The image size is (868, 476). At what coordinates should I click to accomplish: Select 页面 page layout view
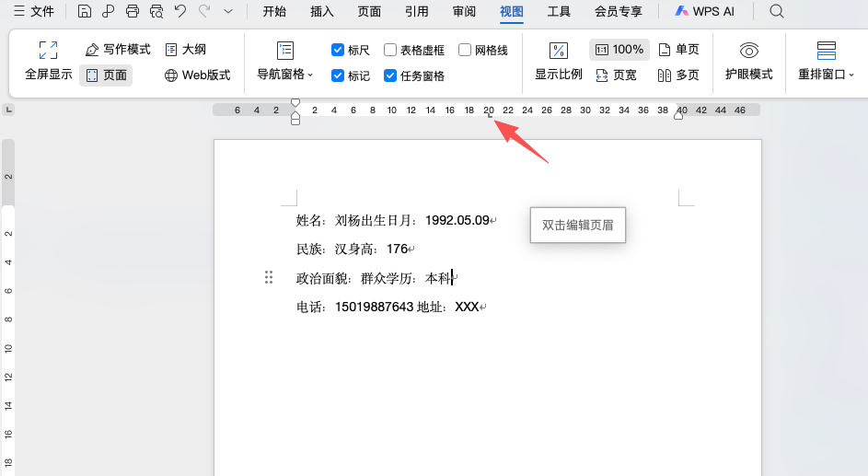[106, 75]
